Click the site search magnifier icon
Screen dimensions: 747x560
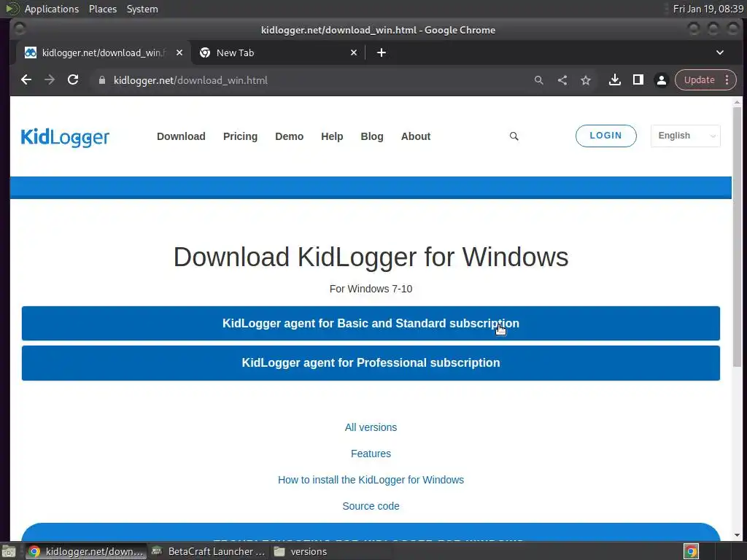[x=514, y=136]
